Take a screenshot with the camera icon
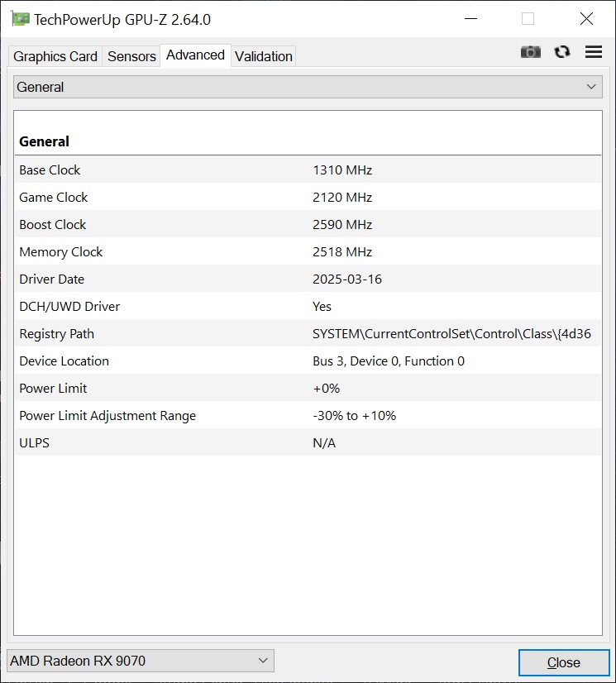616x683 pixels. tap(530, 52)
